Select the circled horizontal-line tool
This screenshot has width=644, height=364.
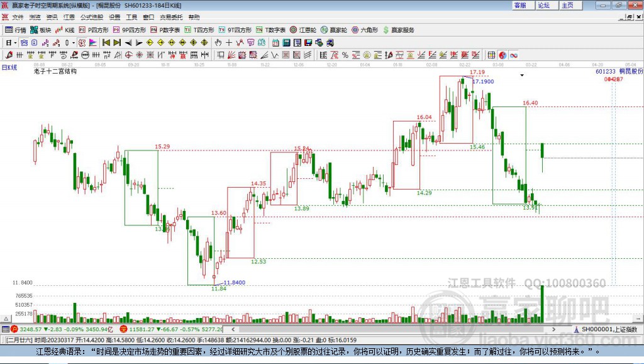(x=85, y=55)
